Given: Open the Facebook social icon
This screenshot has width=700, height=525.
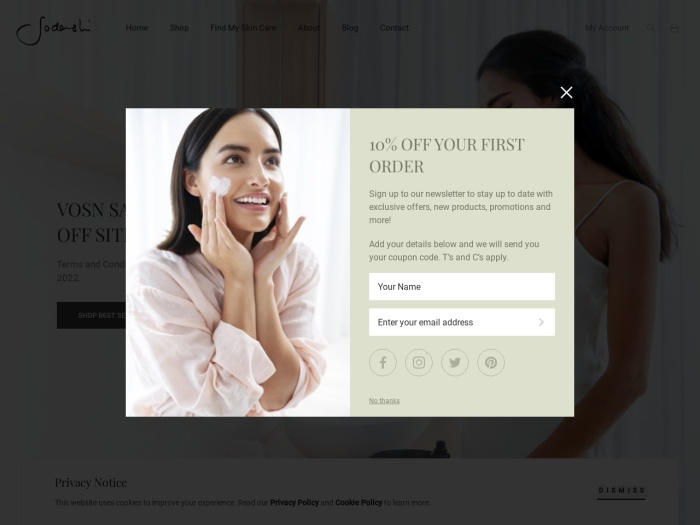Looking at the screenshot, I should click(383, 362).
